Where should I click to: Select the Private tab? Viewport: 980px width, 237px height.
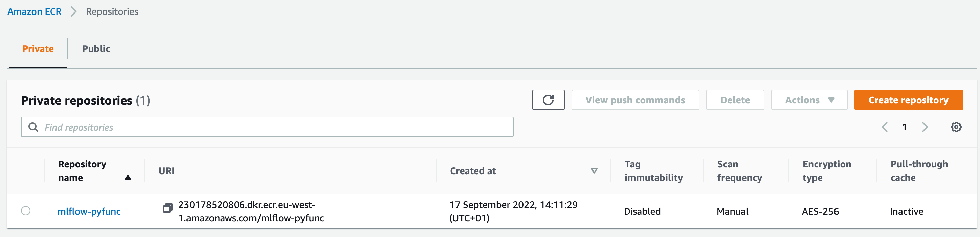pyautogui.click(x=38, y=49)
